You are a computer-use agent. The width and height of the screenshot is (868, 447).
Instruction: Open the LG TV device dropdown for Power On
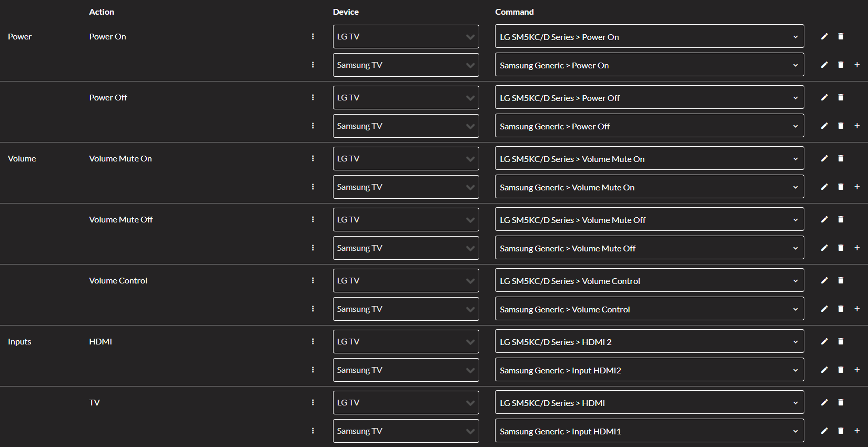[x=406, y=36]
